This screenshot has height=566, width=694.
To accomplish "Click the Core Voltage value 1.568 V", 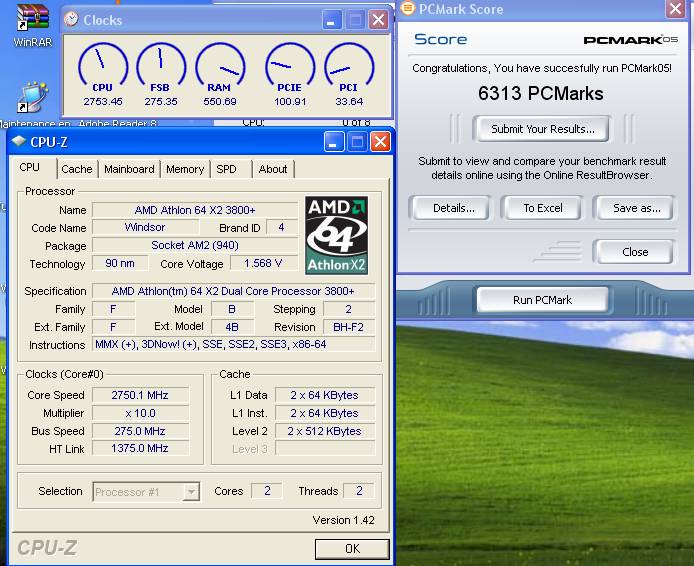I will [x=263, y=263].
